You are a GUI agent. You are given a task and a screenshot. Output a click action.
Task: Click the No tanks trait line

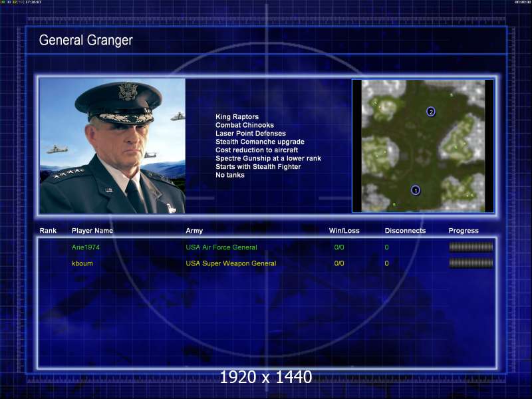[230, 175]
